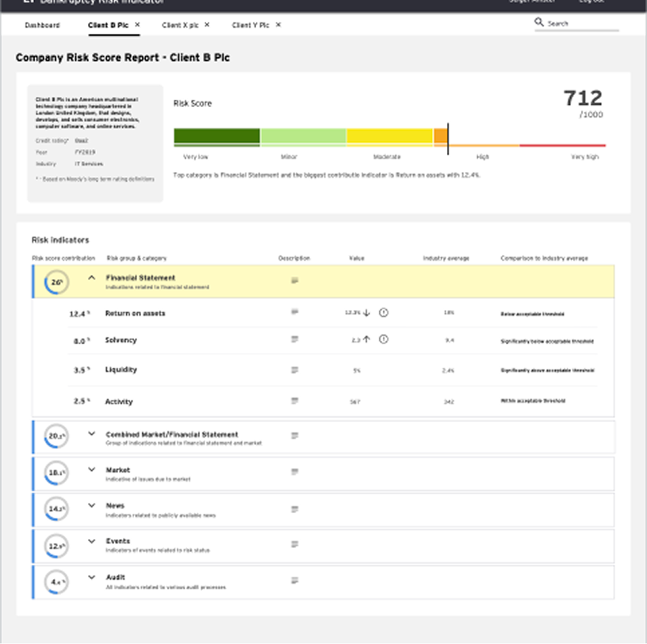Open description icon for Audit
This screenshot has height=644, width=647.
(x=295, y=581)
